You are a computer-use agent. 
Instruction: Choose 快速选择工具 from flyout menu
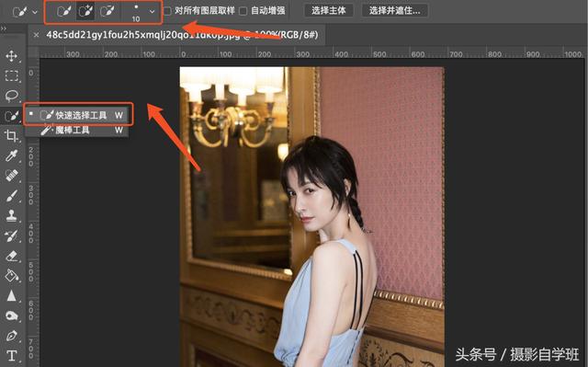(x=78, y=115)
